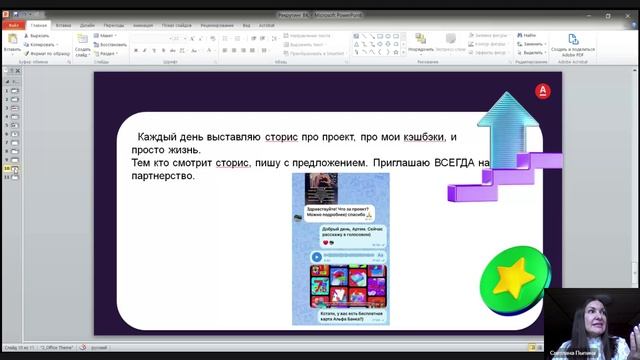Select slide 5 thumbnail

(x=15, y=125)
